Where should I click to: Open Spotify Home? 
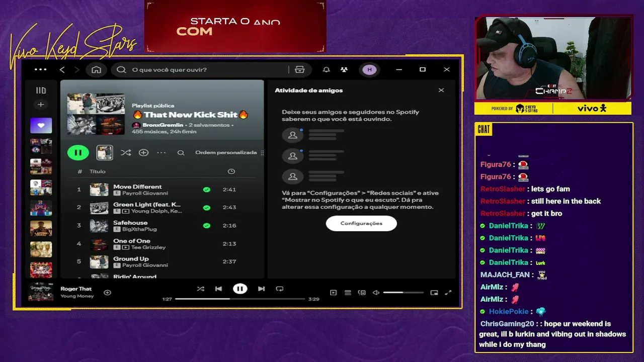click(x=96, y=69)
